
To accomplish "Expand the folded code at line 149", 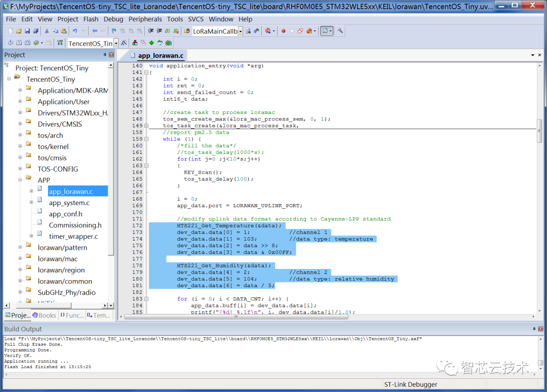I will tap(146, 126).
